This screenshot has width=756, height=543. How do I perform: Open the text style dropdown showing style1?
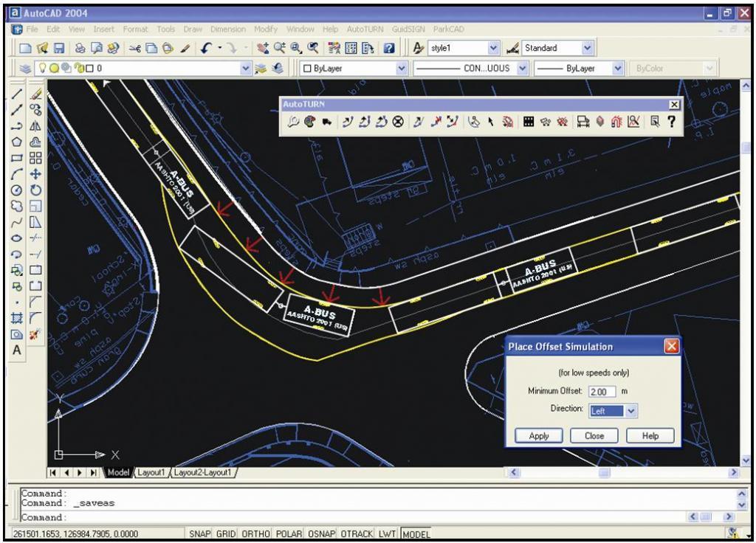(x=493, y=48)
